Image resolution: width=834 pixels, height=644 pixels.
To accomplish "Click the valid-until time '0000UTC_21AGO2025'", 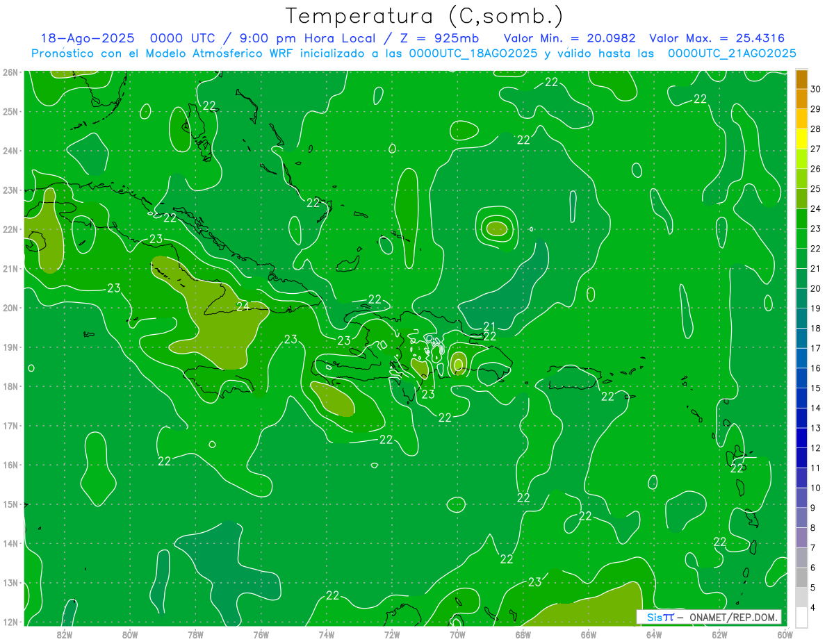I will [x=732, y=53].
